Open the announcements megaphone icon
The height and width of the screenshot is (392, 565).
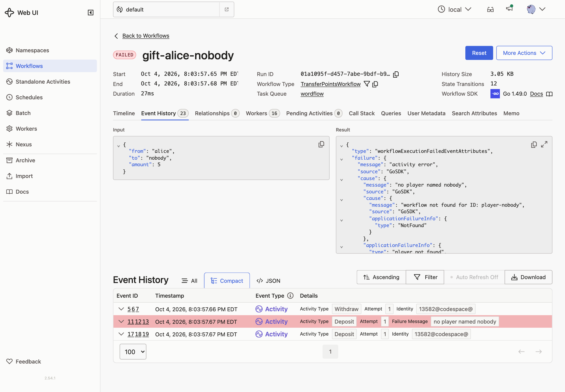(509, 9)
